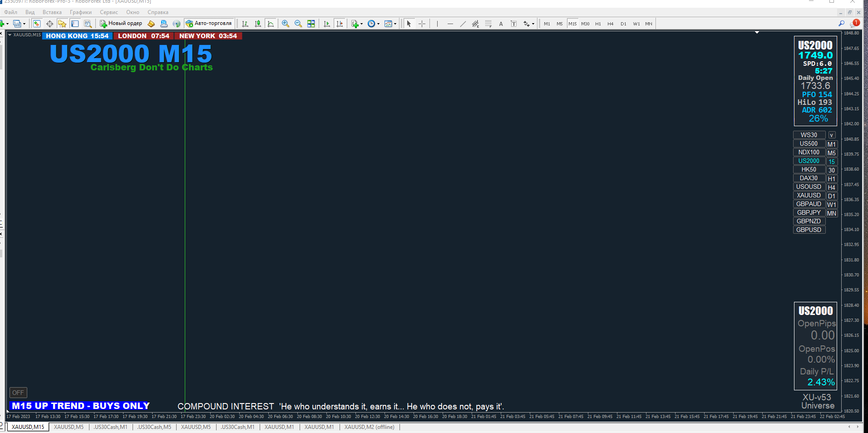Select DAX30 symbol button
The height and width of the screenshot is (433, 868).
click(x=809, y=178)
